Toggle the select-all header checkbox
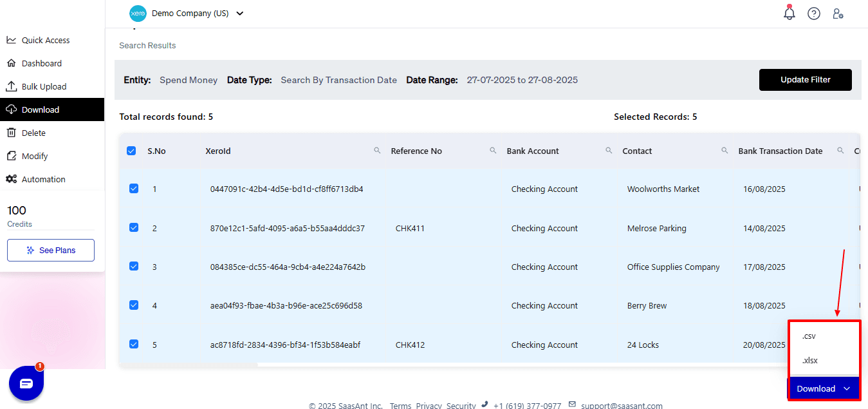The width and height of the screenshot is (868, 409). point(131,151)
